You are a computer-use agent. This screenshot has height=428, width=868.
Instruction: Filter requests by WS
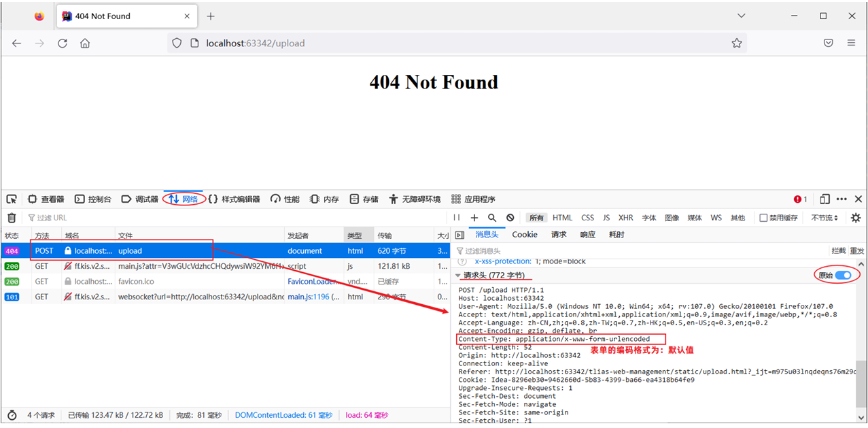pyautogui.click(x=716, y=218)
